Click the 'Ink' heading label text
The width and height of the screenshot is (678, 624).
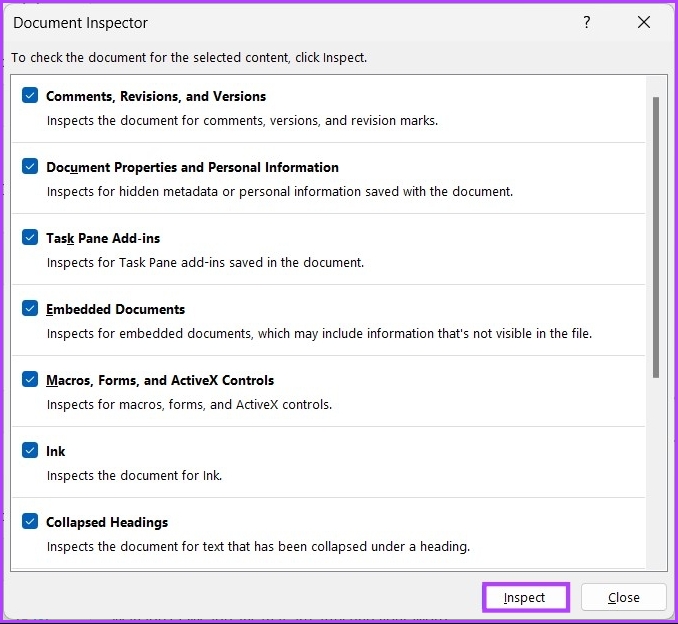tap(56, 451)
